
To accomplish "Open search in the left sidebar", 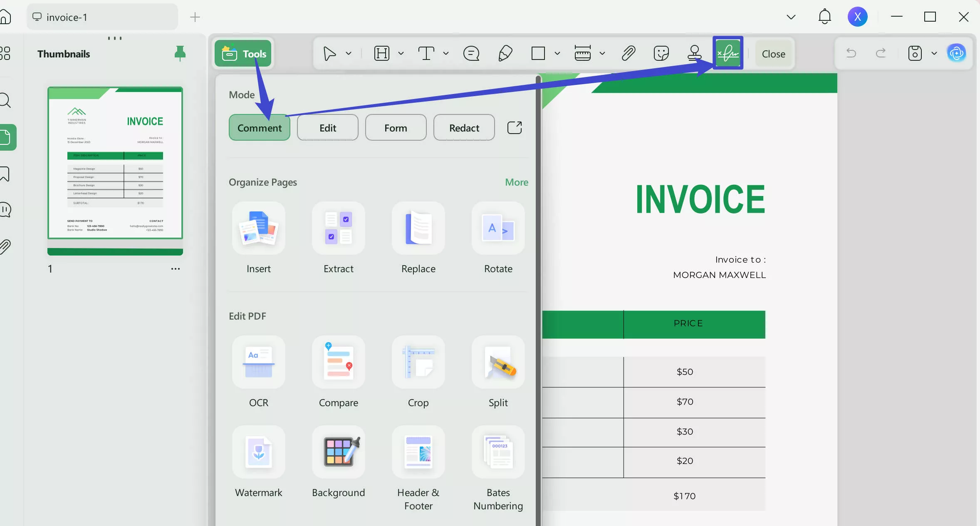I will (x=5, y=100).
